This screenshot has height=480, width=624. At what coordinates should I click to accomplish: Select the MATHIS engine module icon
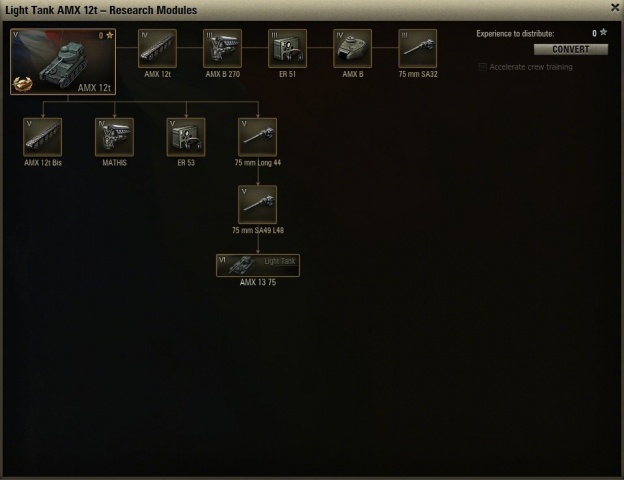[x=114, y=137]
